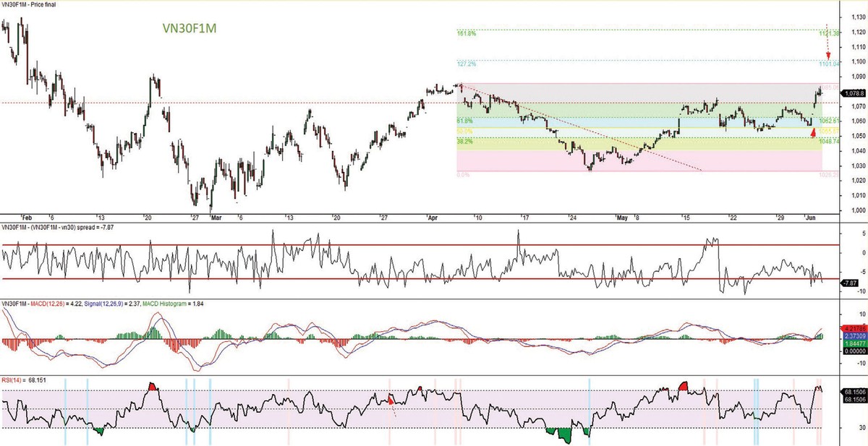Click the large green VN30F1M chart heading

tap(188, 29)
